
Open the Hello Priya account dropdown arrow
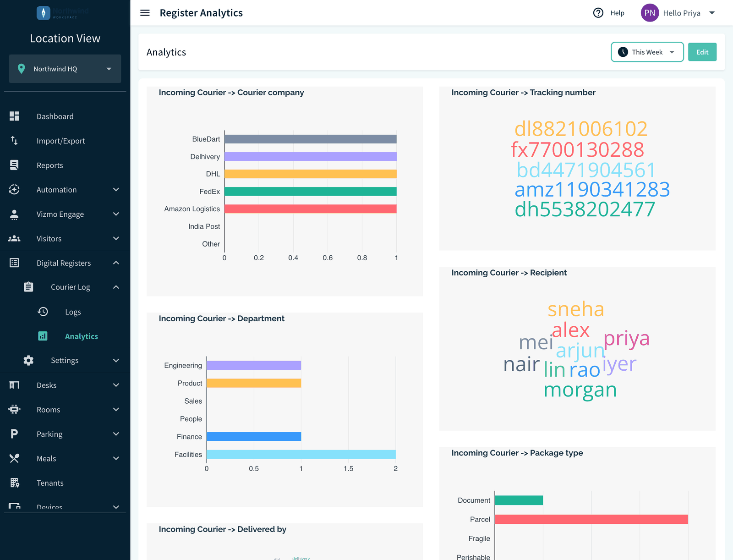point(712,13)
